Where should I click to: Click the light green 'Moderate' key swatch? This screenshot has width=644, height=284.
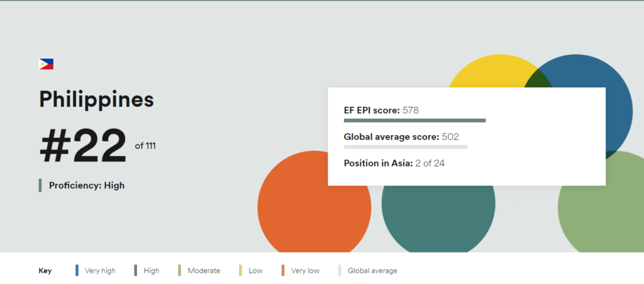pyautogui.click(x=179, y=270)
